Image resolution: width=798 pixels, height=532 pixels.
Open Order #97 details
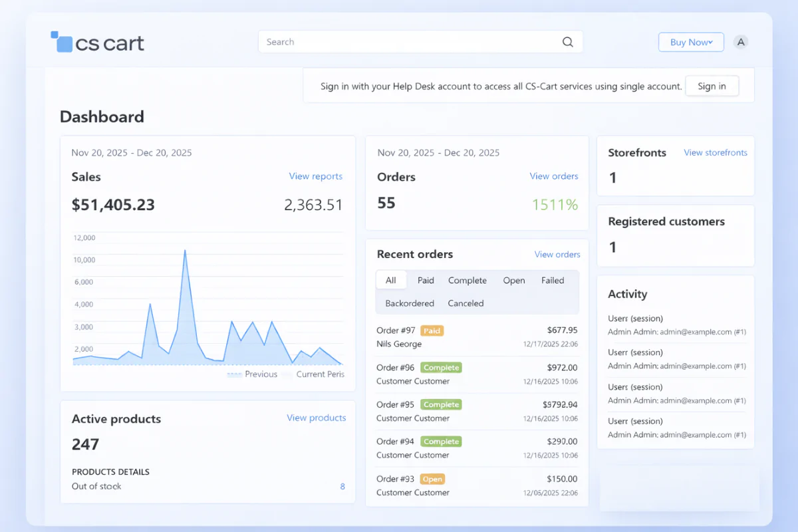tap(396, 331)
